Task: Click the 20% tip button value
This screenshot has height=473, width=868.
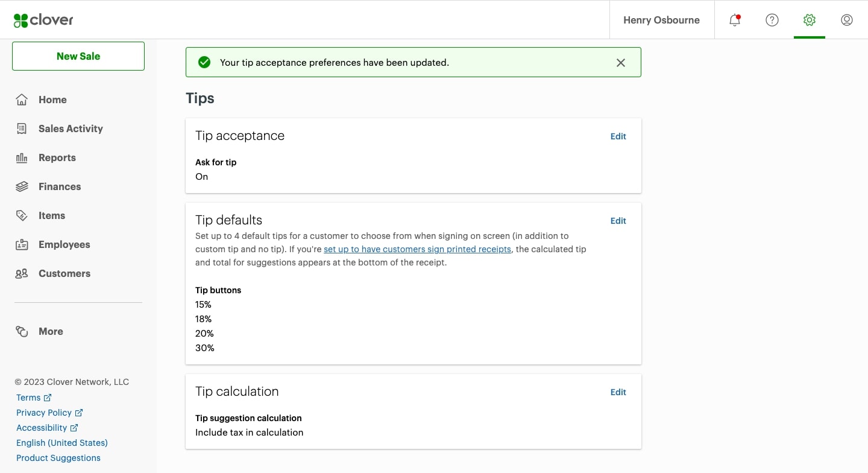Action: 204,334
